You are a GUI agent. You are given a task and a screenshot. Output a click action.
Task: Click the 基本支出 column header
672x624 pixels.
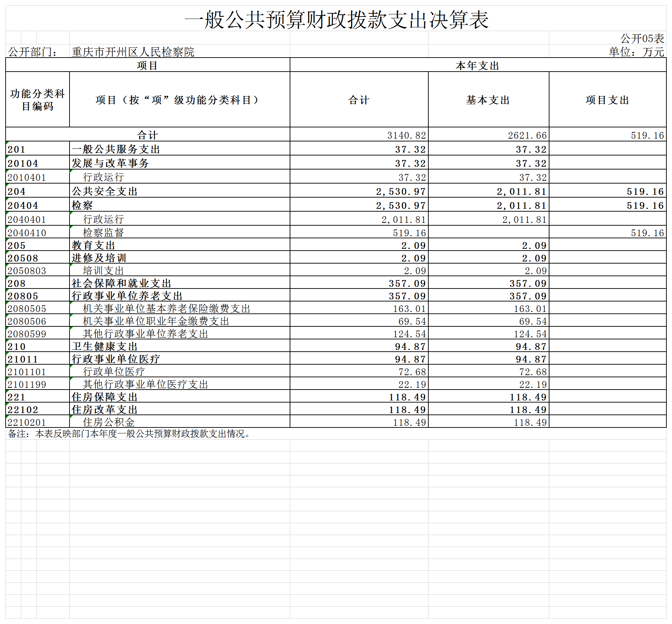coord(488,100)
